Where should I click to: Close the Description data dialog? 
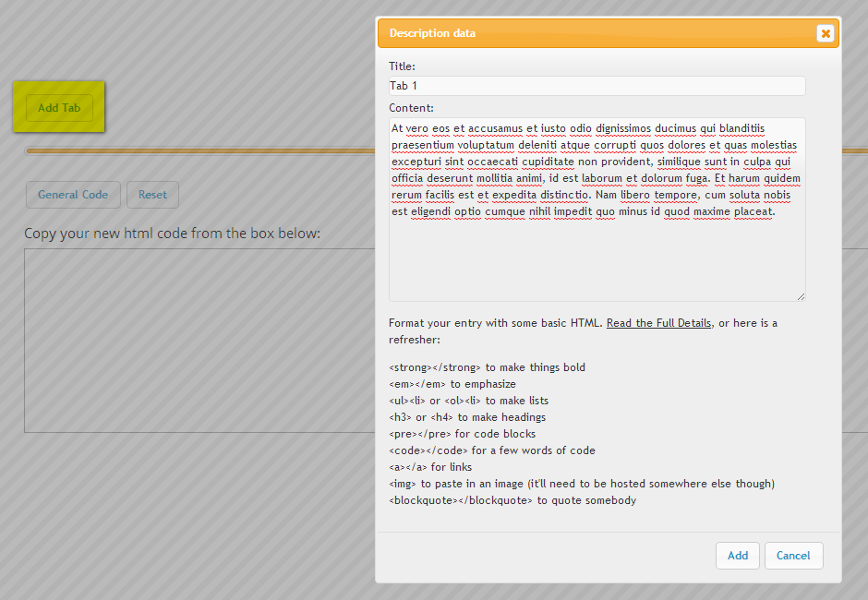tap(826, 33)
